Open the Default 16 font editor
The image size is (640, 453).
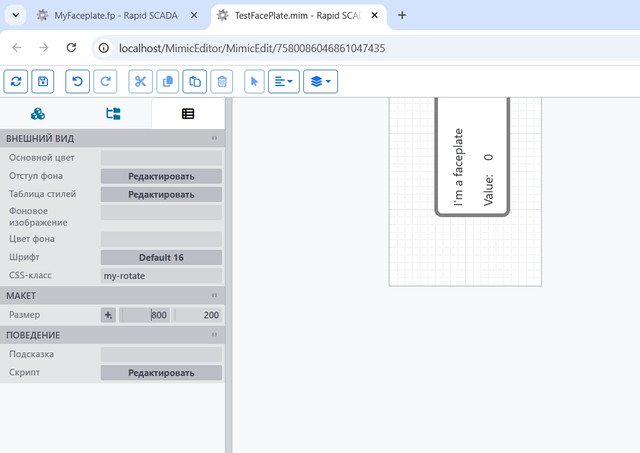(161, 258)
